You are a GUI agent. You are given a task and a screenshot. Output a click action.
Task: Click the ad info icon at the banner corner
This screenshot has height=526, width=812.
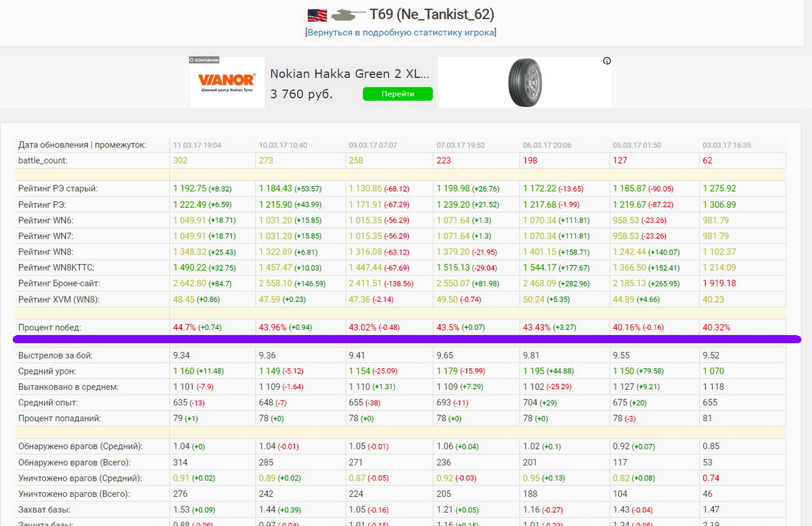[x=607, y=61]
